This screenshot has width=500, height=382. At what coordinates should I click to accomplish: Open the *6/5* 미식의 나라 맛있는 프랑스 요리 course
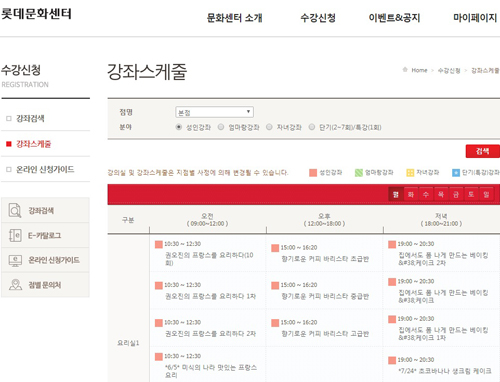(211, 371)
